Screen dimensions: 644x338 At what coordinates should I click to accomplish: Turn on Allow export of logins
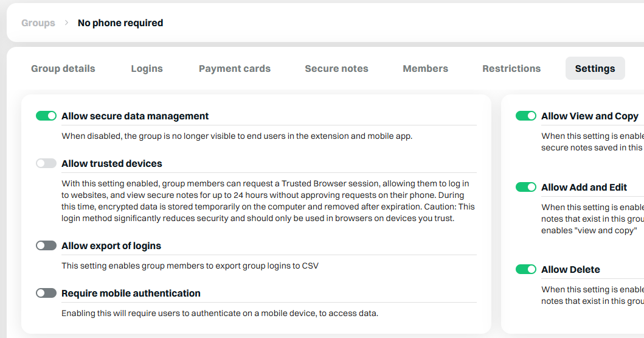coord(46,245)
